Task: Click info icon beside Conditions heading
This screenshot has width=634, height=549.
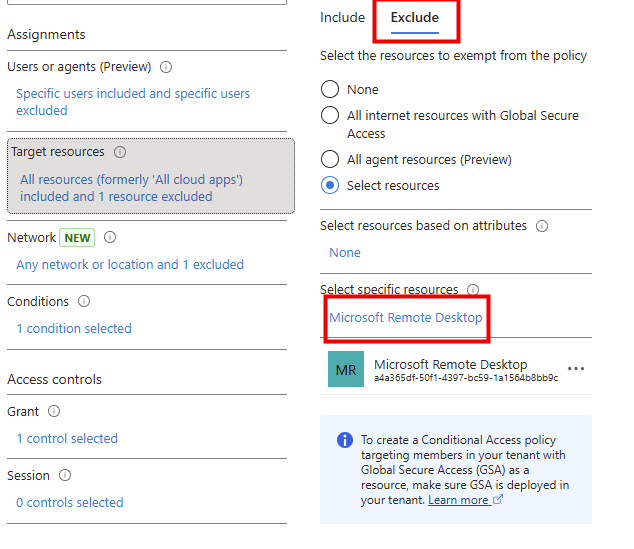Action: coord(84,301)
